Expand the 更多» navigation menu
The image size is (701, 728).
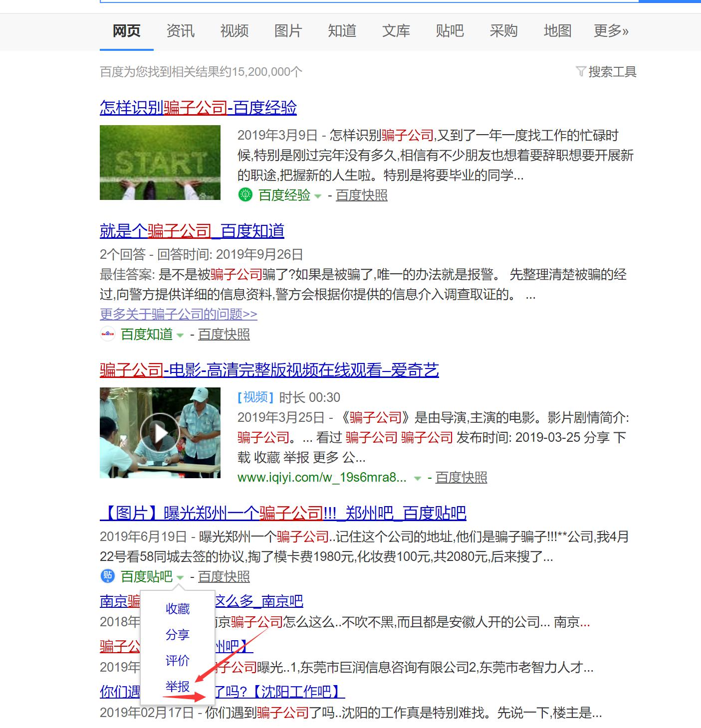(609, 31)
